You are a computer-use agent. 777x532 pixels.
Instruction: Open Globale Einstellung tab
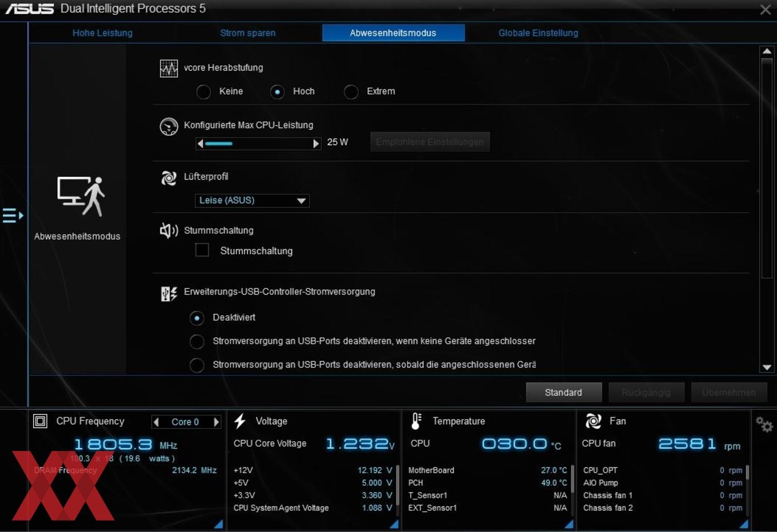[x=538, y=33]
